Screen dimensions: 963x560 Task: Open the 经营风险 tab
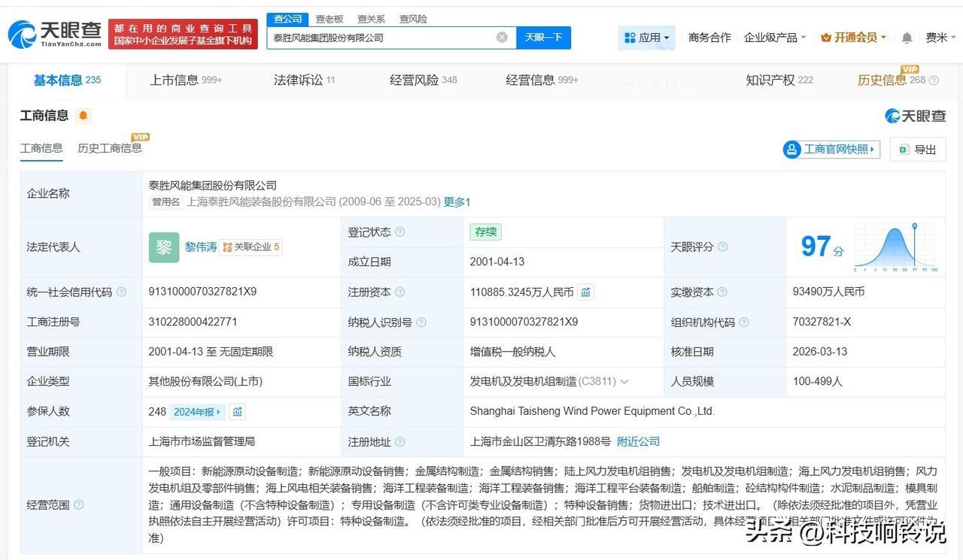[423, 80]
